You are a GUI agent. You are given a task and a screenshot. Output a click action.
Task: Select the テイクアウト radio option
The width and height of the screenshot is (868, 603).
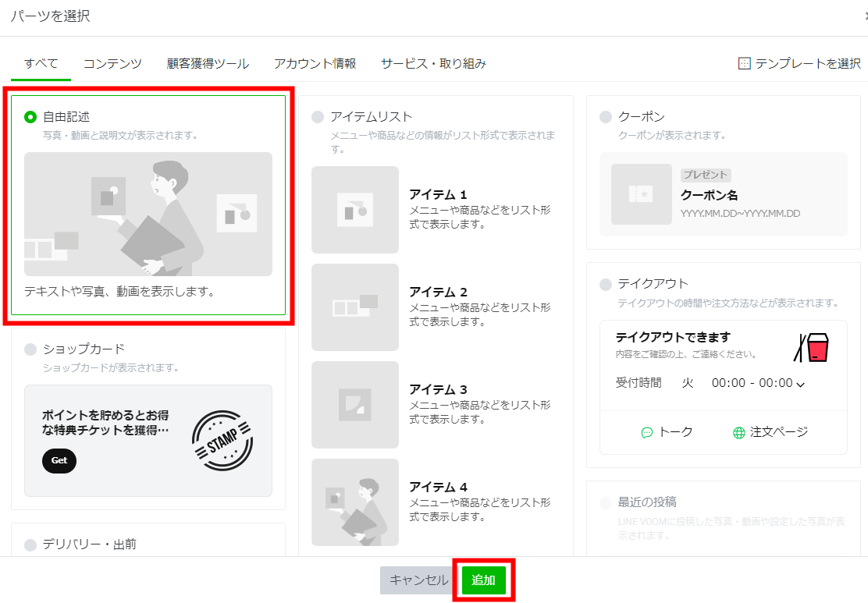[606, 284]
